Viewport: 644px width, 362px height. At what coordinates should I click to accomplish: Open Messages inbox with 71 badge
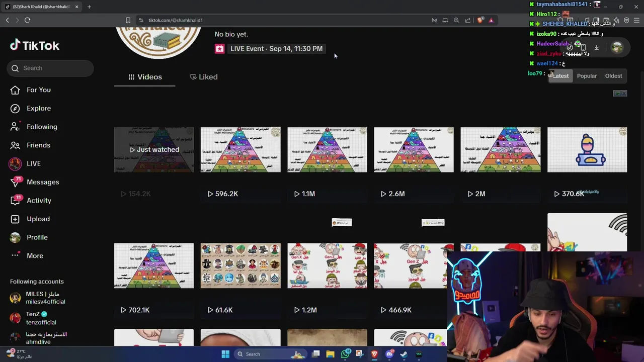35,182
